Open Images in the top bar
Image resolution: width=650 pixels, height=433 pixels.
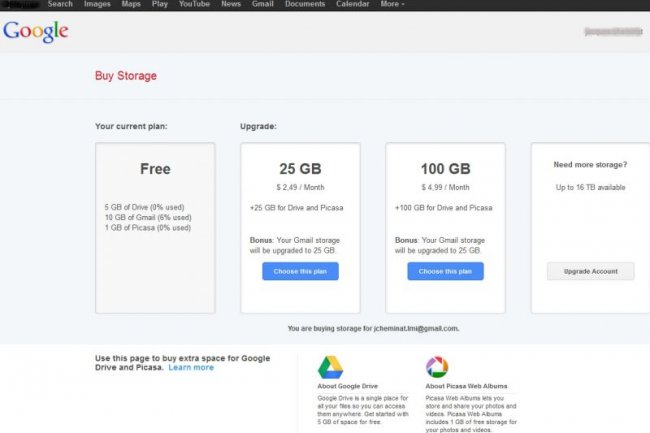97,4
